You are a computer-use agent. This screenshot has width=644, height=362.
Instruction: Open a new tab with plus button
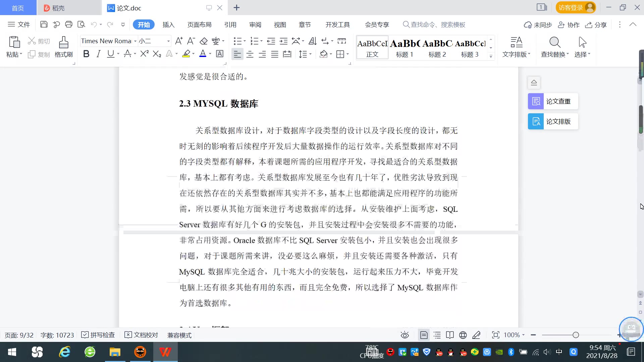(236, 8)
